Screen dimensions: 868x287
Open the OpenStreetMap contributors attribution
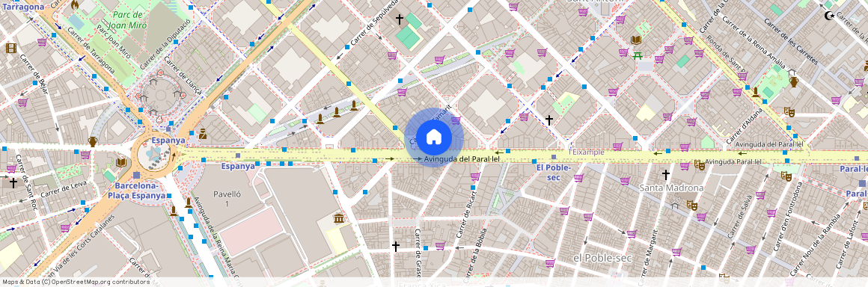76,282
